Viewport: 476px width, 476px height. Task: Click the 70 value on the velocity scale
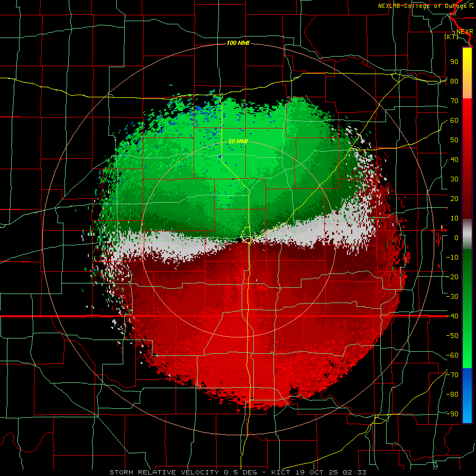click(x=454, y=101)
